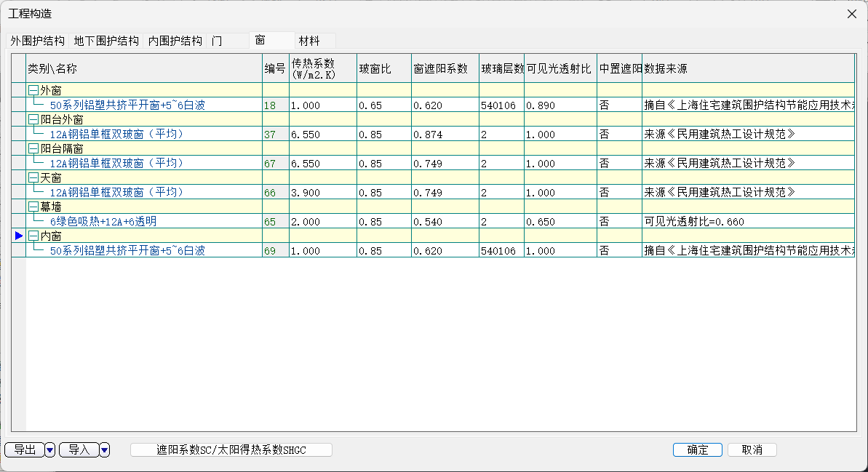Switch to the 外围护结构 tab
This screenshot has width=868, height=472.
pos(38,41)
